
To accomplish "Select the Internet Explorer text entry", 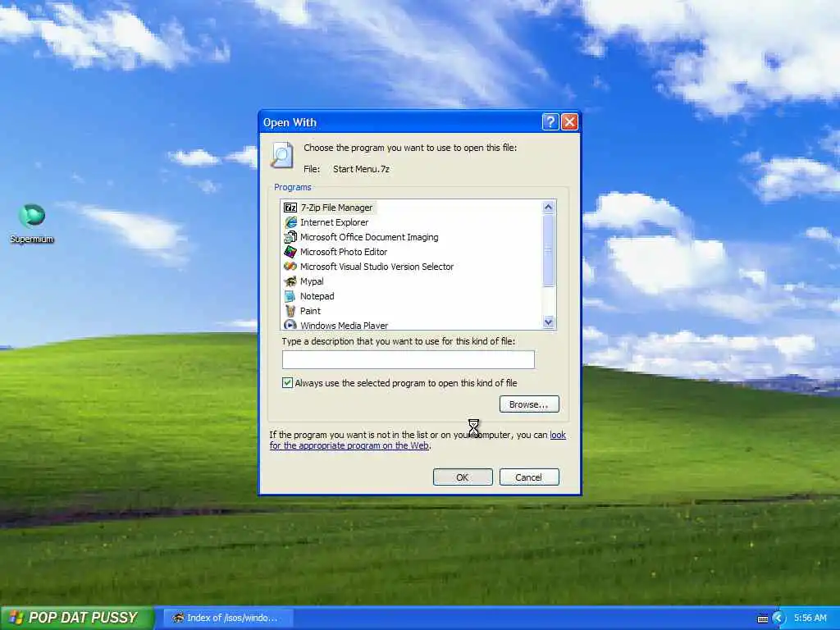I will coord(335,222).
